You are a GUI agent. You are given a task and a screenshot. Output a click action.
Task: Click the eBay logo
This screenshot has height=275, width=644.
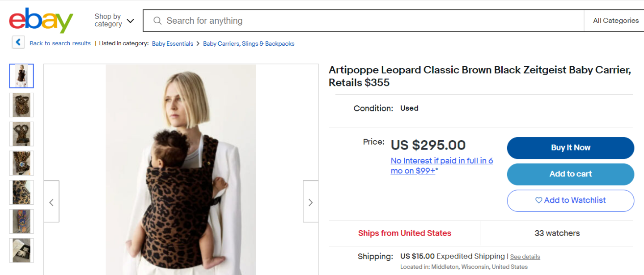(41, 21)
